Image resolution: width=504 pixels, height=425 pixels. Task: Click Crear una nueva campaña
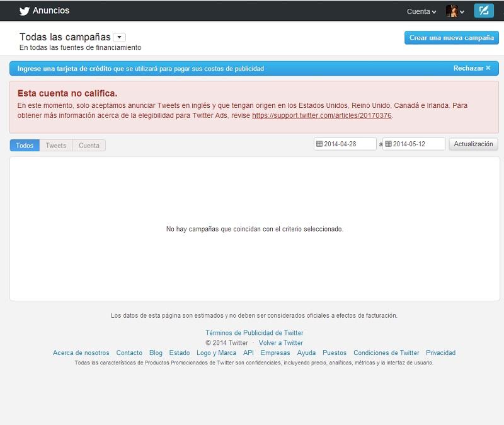(x=450, y=38)
